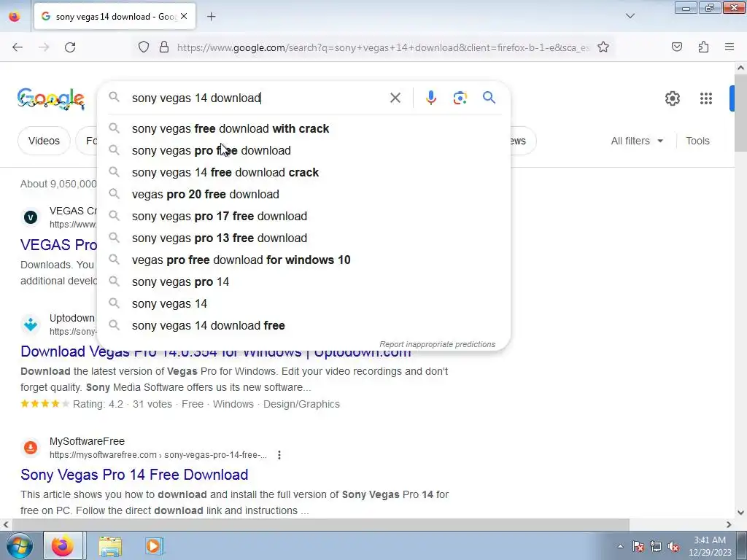Click the horizontal scrollbar right arrow
This screenshot has height=560, width=747.
(729, 524)
